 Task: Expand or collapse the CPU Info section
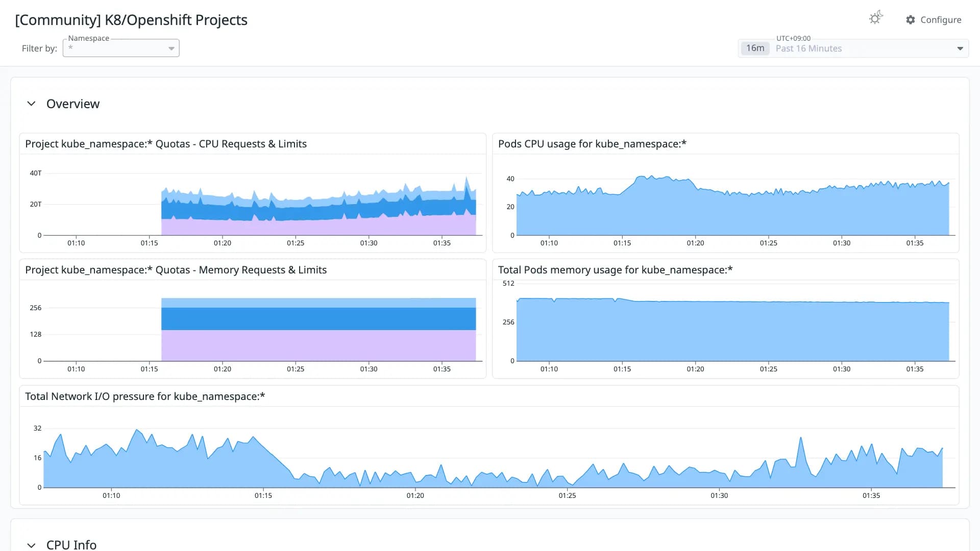click(31, 545)
